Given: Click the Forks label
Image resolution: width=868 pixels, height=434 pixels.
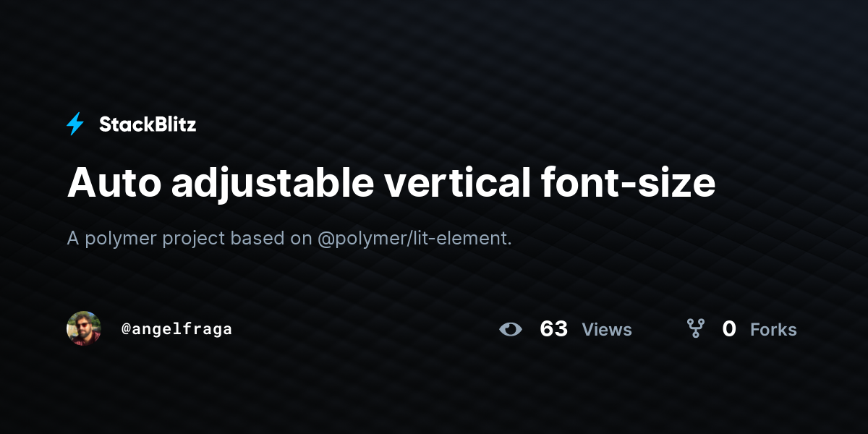Looking at the screenshot, I should tap(773, 330).
